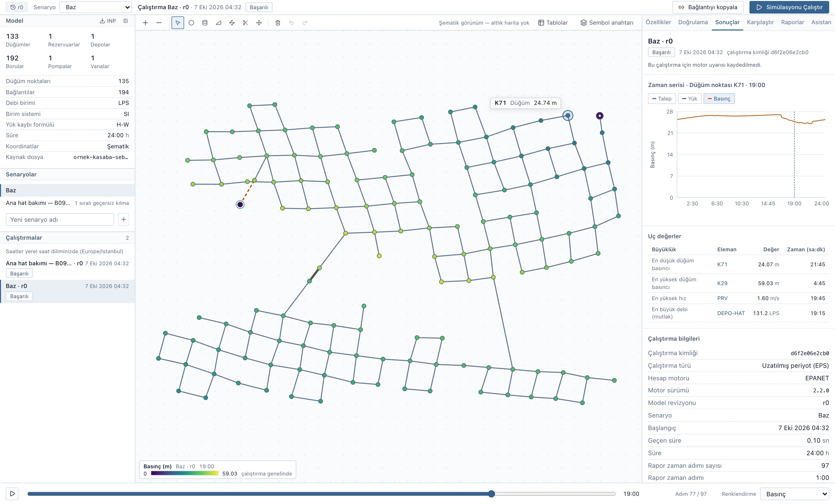Viewport: 835px width, 504px height.
Task: Open the Karşılaştır tab
Action: coord(760,22)
